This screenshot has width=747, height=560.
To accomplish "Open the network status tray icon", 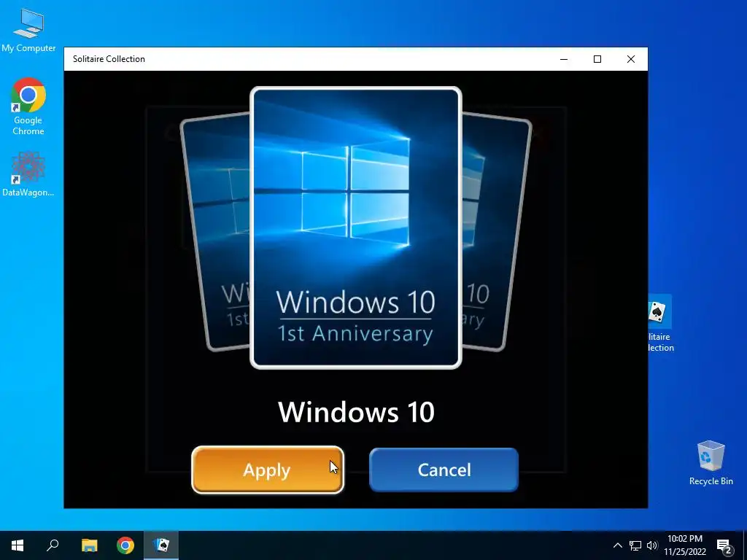I will pos(635,545).
